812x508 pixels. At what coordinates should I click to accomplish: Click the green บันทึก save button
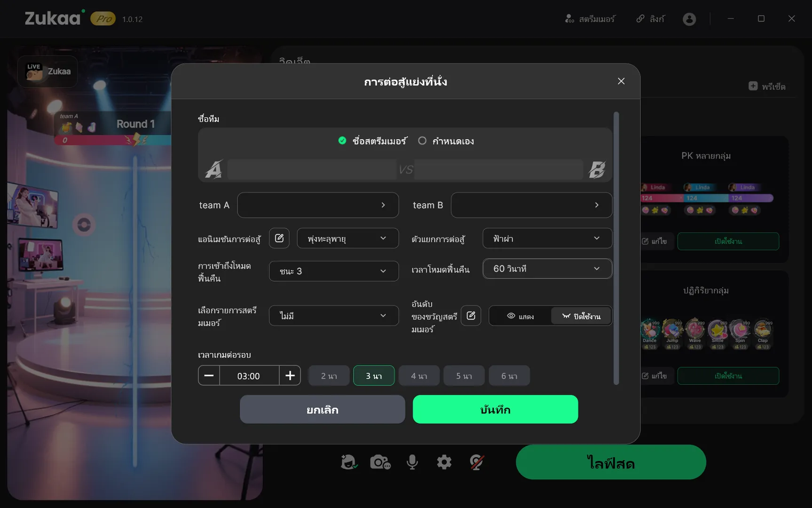(x=495, y=409)
